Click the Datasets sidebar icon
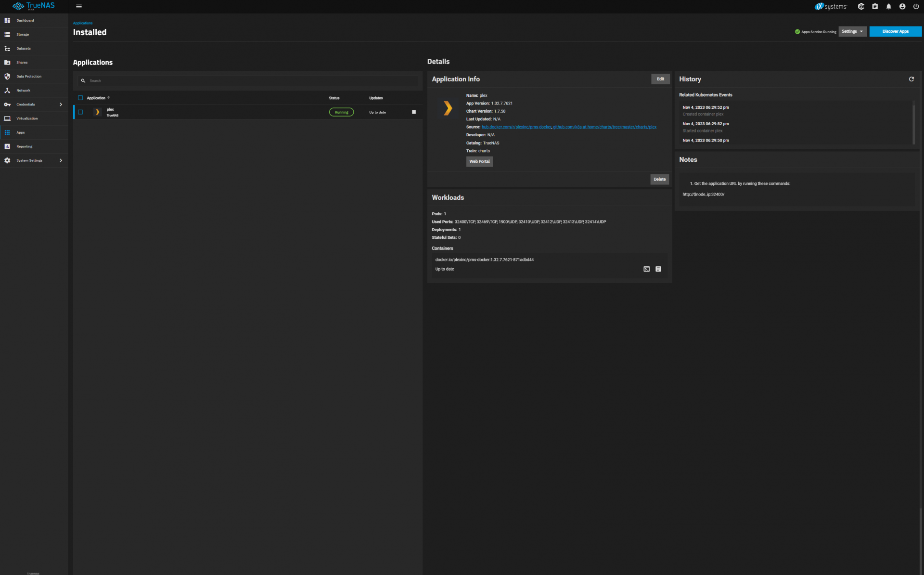This screenshot has width=924, height=575. pyautogui.click(x=7, y=49)
